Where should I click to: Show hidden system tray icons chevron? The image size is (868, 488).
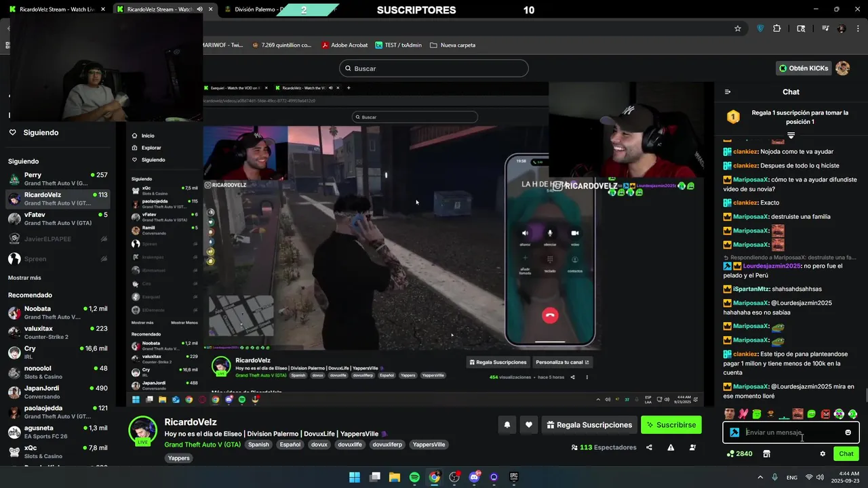(x=760, y=477)
